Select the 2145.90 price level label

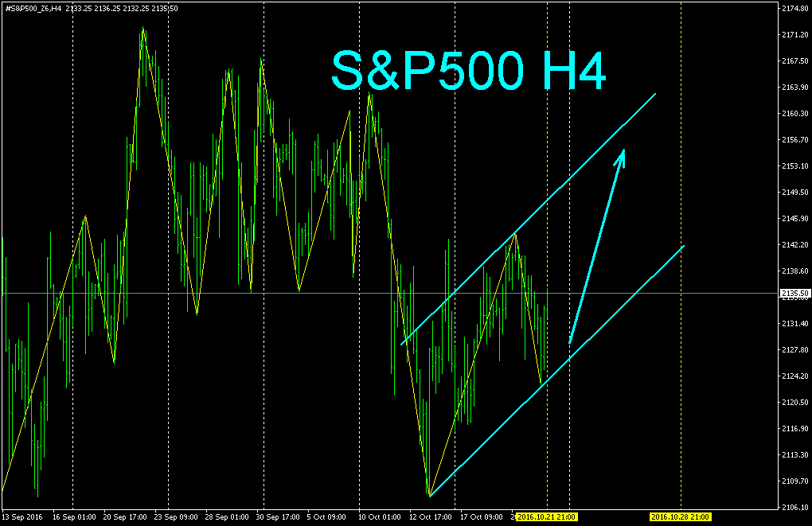coord(795,219)
